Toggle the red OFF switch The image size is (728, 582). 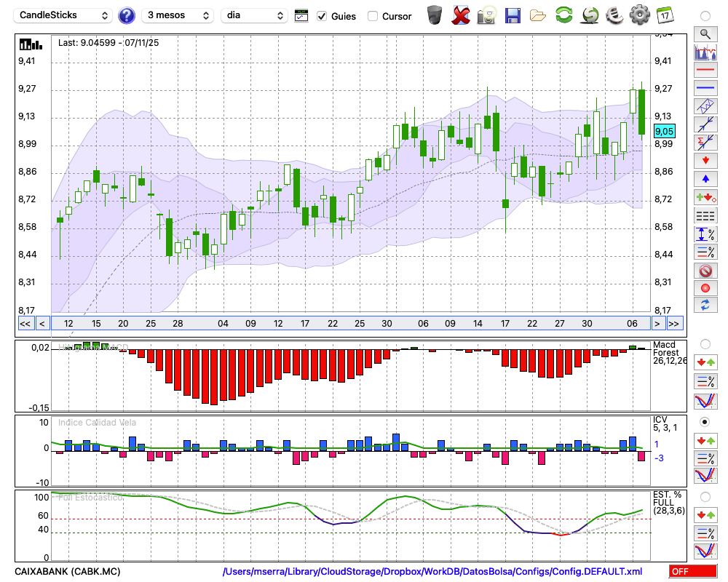click(x=693, y=571)
